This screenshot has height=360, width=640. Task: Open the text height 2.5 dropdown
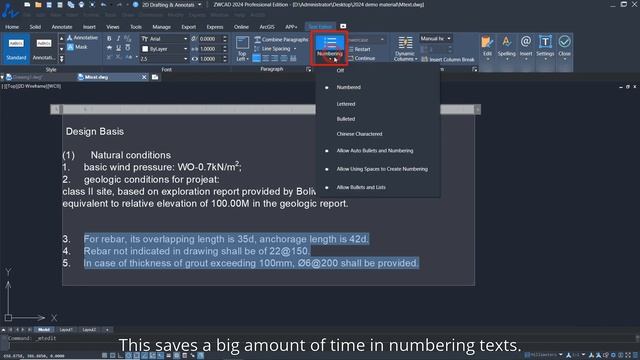(185, 59)
